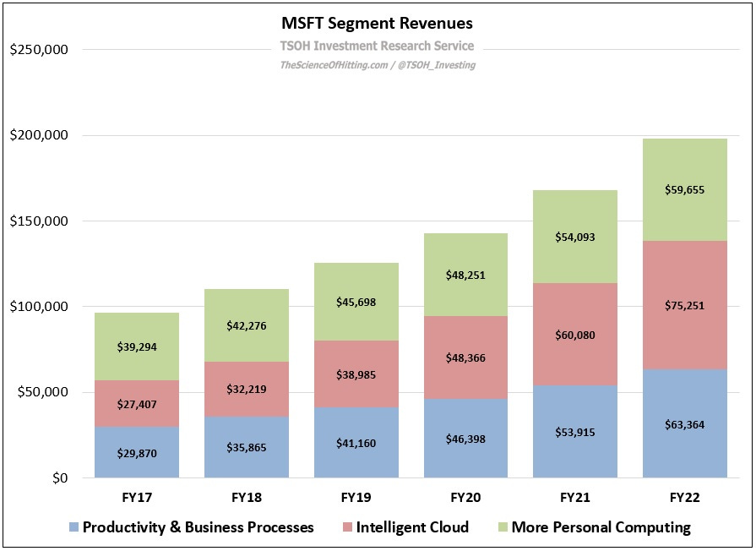Select the Intelligent Cloud legend label
Image resolution: width=756 pixels, height=551 pixels.
coord(412,526)
